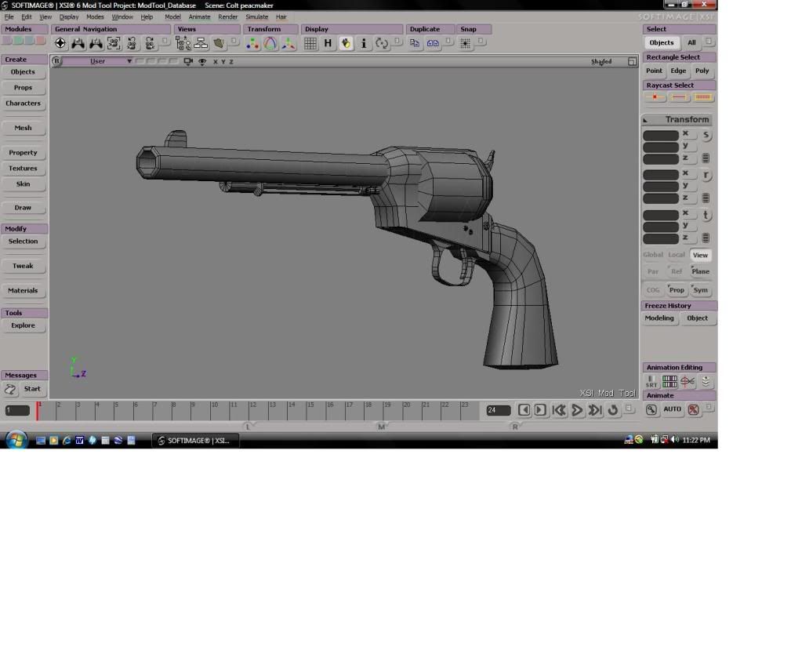Open the Schematic view icon under Views
This screenshot has height=672, width=802.
click(201, 43)
